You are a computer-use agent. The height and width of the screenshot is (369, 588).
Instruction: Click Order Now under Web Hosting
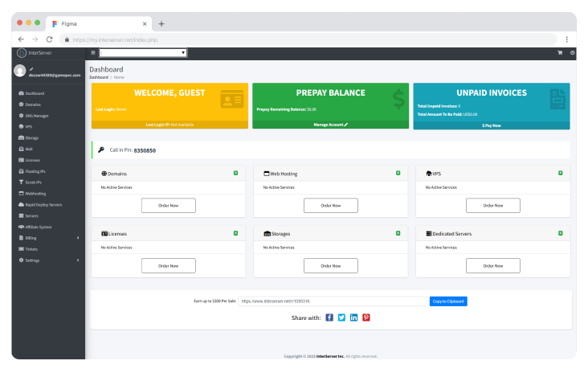point(331,206)
